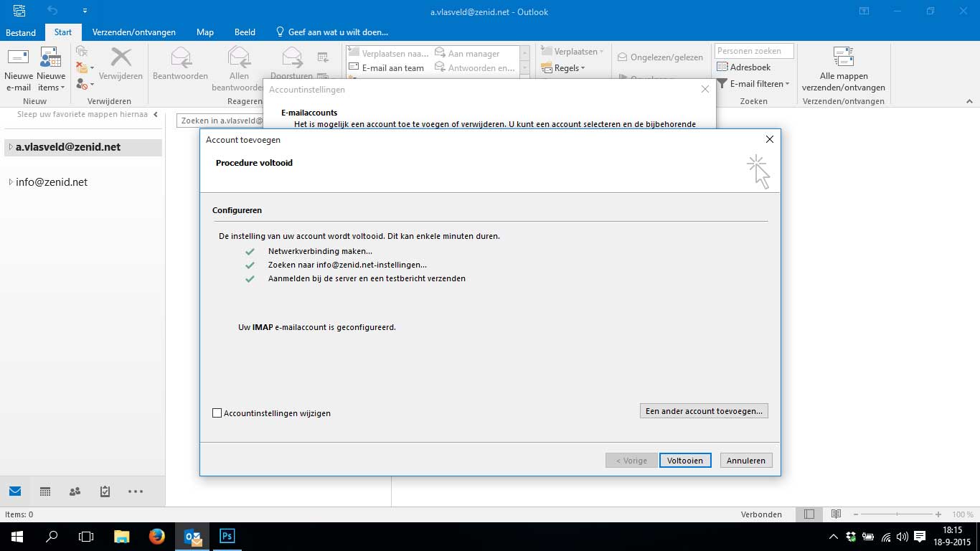Click the 100 % zoom level

point(963,514)
